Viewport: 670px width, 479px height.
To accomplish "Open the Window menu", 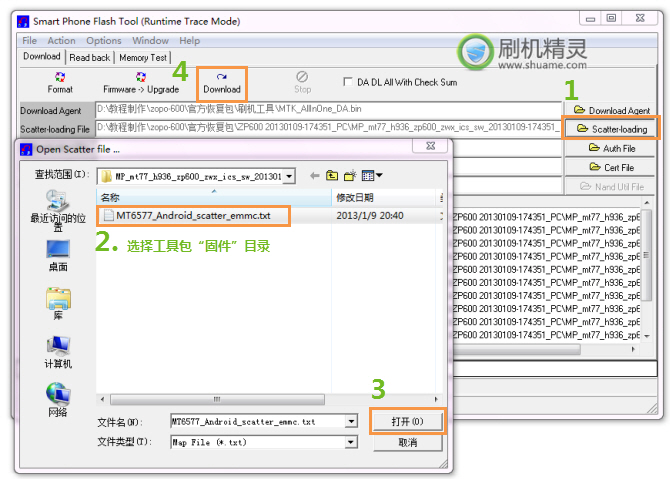I will [150, 41].
